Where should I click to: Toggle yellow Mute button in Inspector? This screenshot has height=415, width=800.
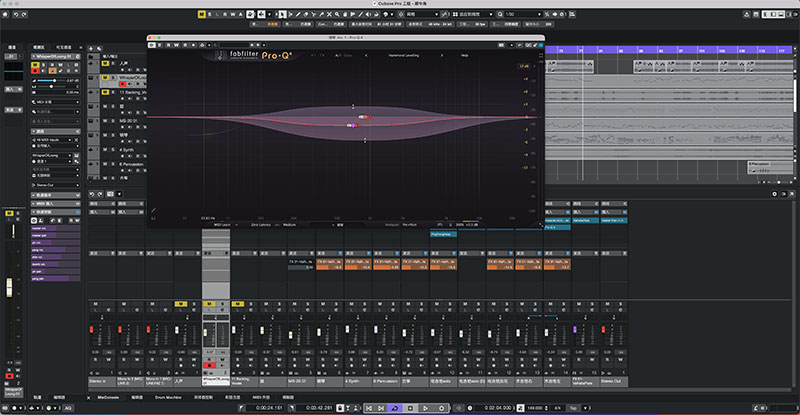pyautogui.click(x=35, y=65)
